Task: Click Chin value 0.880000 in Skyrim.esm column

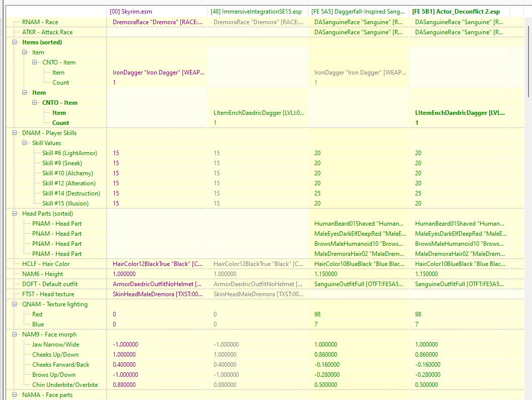Action: [157, 385]
